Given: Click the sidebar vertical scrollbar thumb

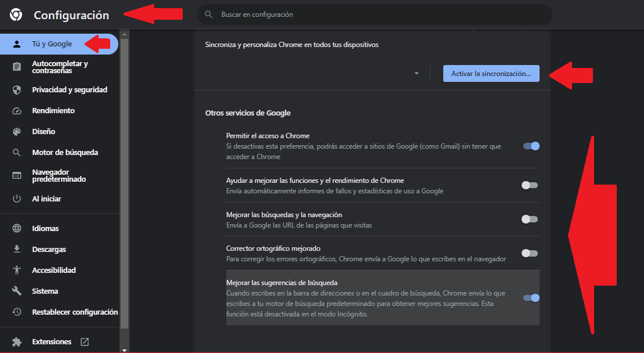Looking at the screenshot, I should pyautogui.click(x=124, y=183).
